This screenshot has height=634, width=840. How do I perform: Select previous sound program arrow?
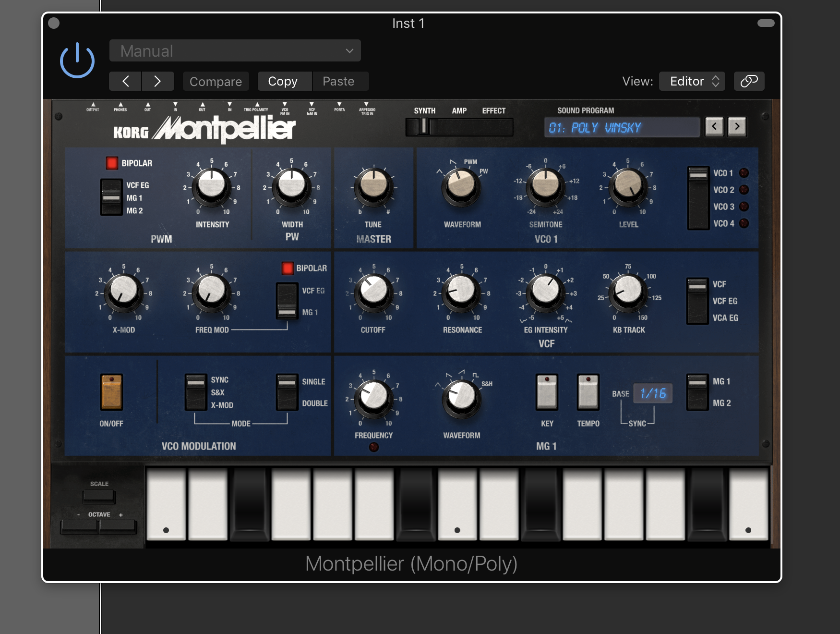click(x=714, y=127)
